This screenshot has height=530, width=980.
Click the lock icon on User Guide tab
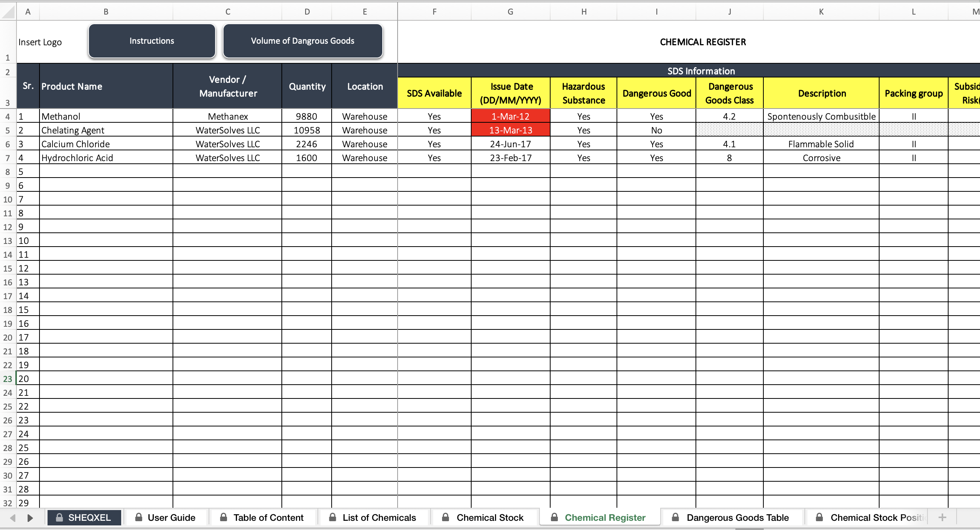pyautogui.click(x=139, y=517)
